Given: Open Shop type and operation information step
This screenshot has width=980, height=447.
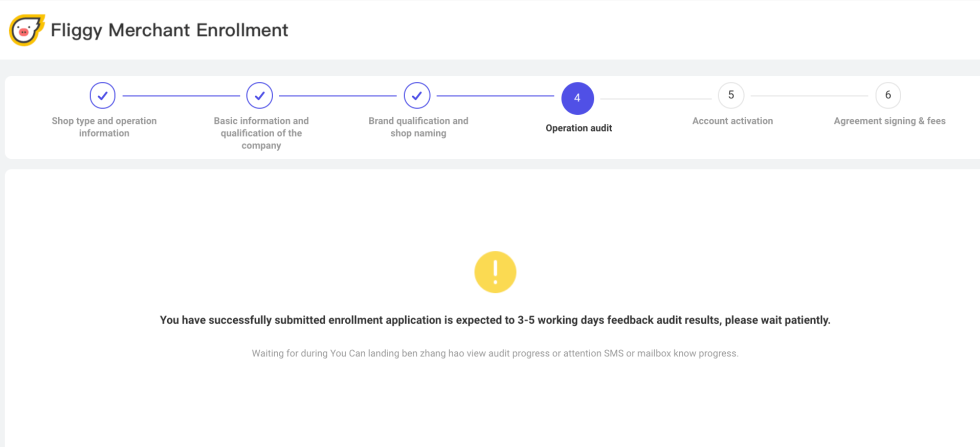Looking at the screenshot, I should tap(104, 127).
